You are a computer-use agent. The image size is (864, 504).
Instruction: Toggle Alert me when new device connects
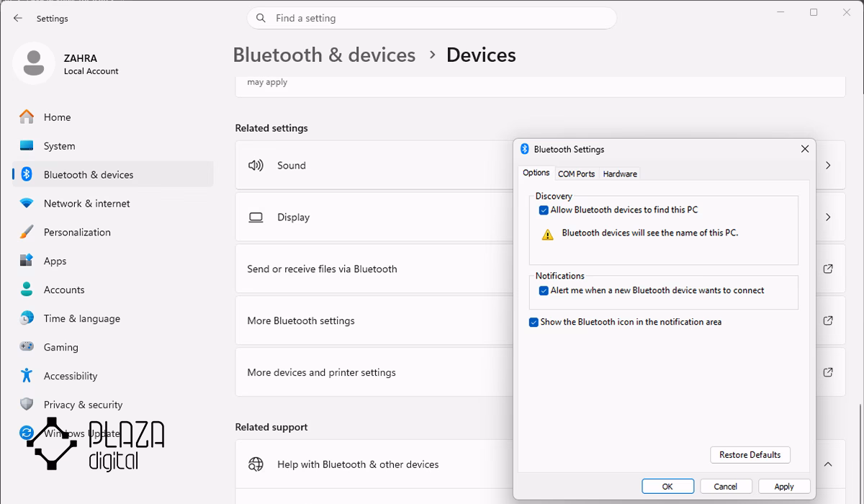544,291
